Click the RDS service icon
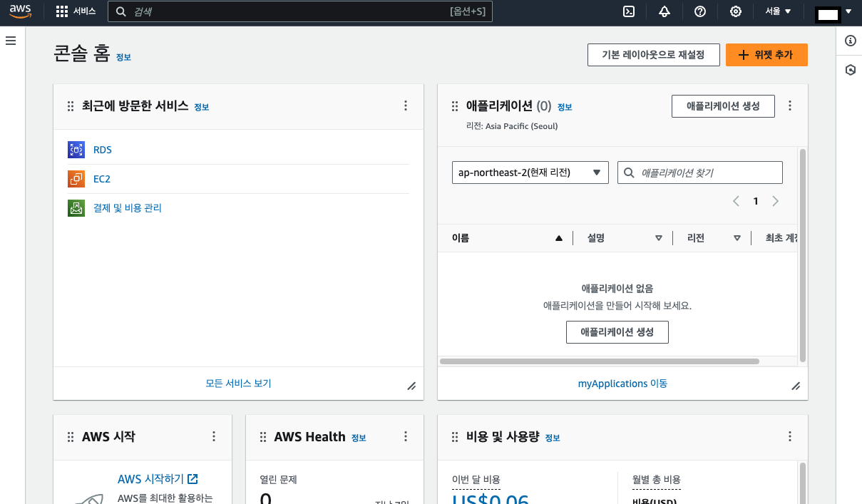The width and height of the screenshot is (862, 504). point(76,150)
